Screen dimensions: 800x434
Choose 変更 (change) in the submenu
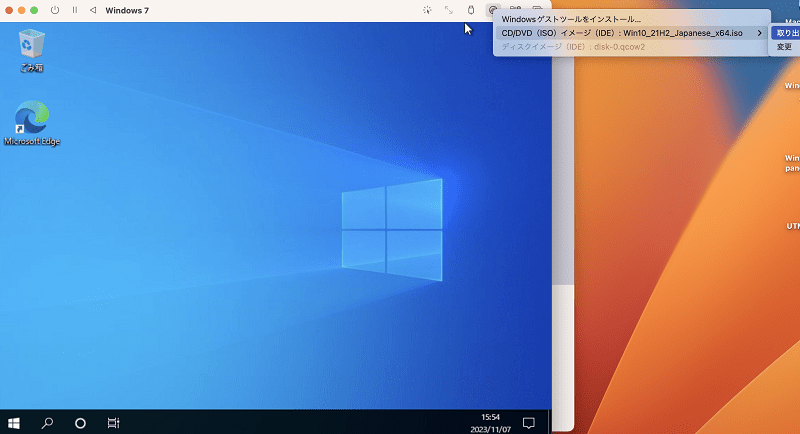click(785, 47)
